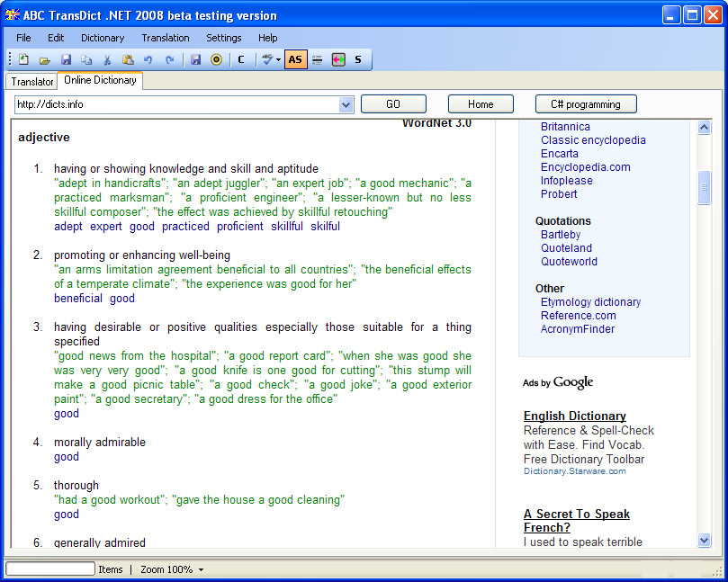Click the toolbar drag grip handle
728x582 pixels.
tap(10, 59)
